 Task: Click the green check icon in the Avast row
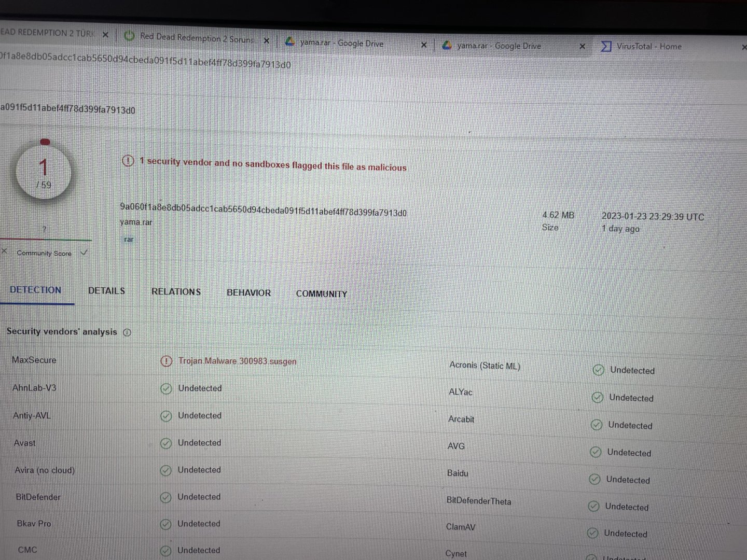click(166, 443)
